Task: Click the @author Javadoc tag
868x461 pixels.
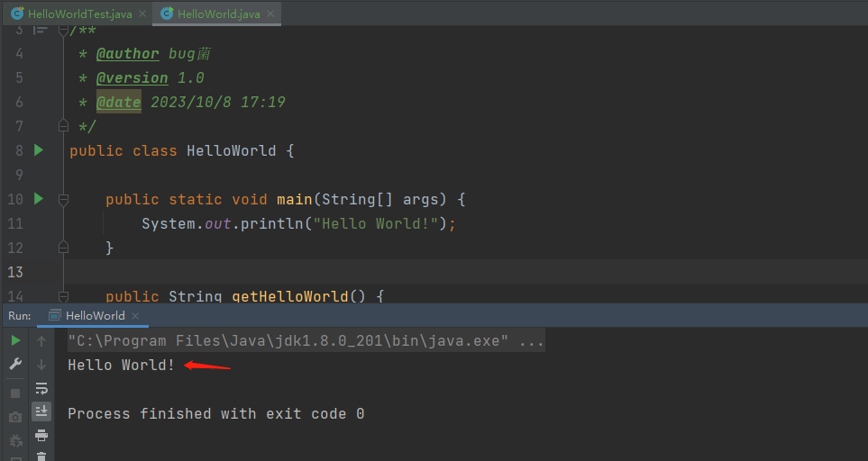Action: [127, 54]
